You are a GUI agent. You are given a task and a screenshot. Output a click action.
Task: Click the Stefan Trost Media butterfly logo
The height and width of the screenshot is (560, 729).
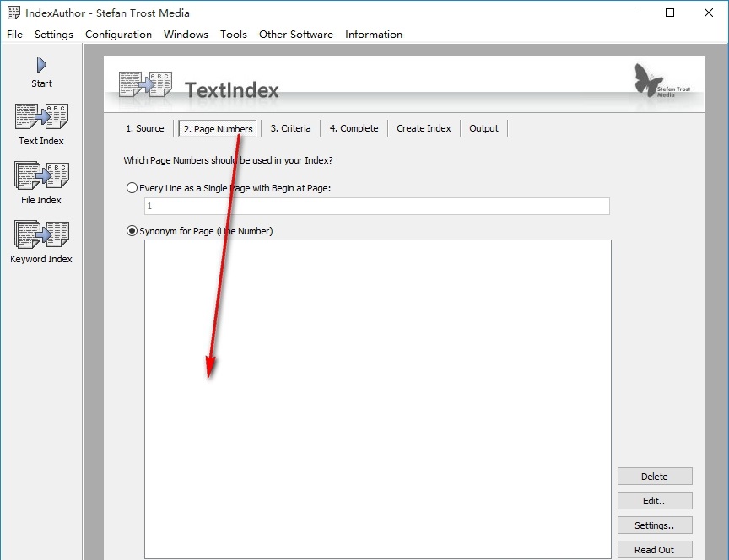(x=662, y=81)
